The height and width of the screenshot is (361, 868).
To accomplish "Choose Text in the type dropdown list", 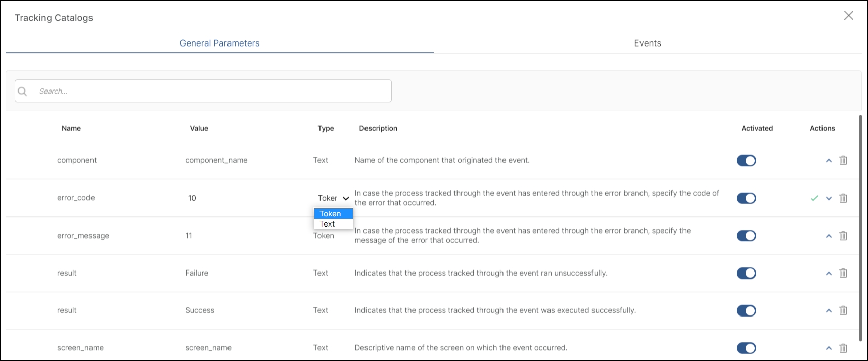I will (x=333, y=224).
